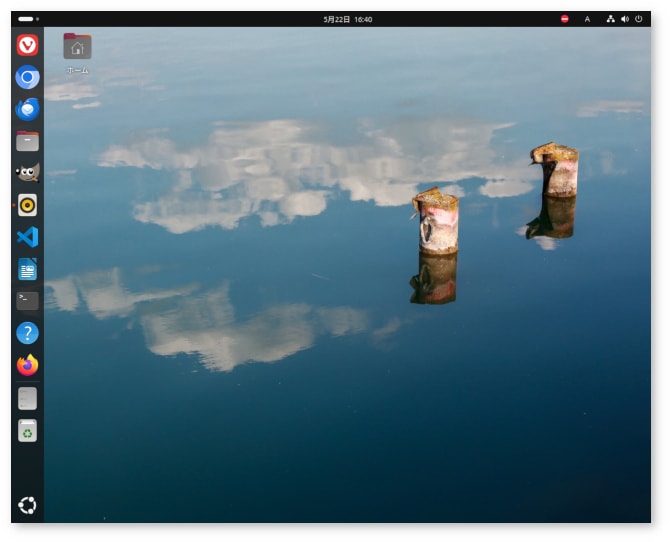Screen dimensions: 670x542
Task: Click the red do-not-disturb tray icon
Action: pyautogui.click(x=564, y=19)
